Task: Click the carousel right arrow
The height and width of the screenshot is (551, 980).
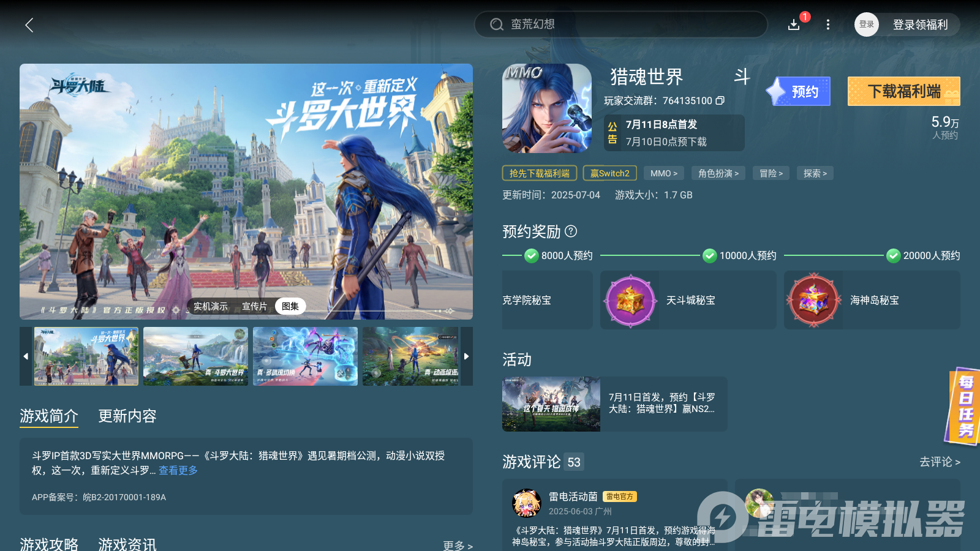Action: click(466, 356)
